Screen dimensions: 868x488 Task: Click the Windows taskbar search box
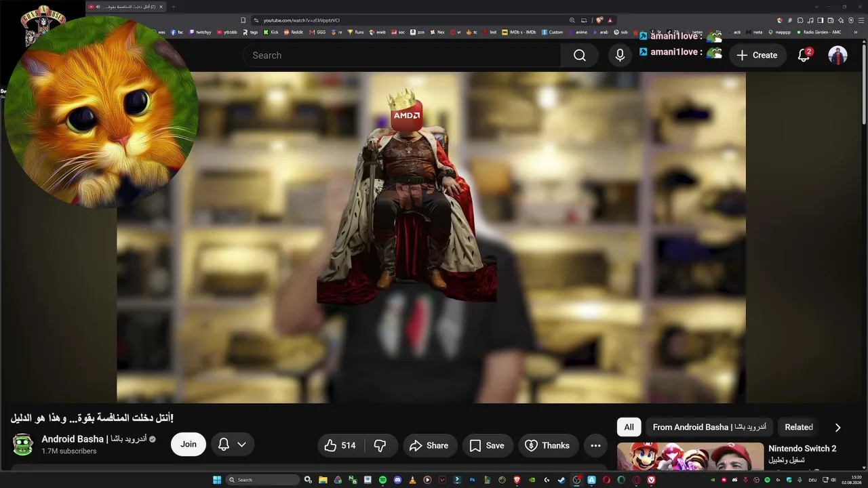[x=262, y=480]
